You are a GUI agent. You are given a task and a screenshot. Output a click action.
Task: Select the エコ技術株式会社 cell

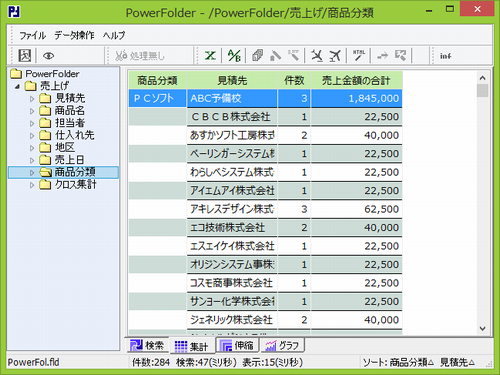pyautogui.click(x=232, y=228)
